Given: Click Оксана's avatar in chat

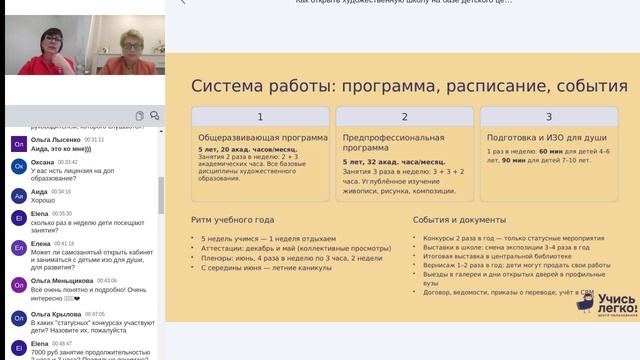Looking at the screenshot, I should tap(19, 167).
